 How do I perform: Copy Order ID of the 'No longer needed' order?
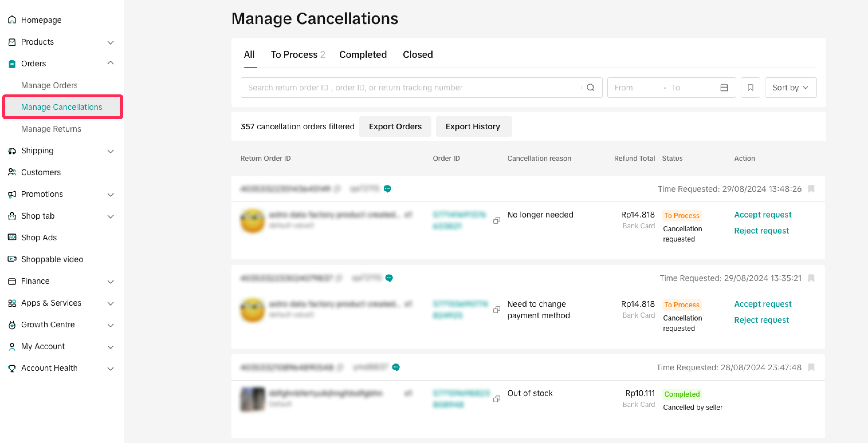click(496, 220)
